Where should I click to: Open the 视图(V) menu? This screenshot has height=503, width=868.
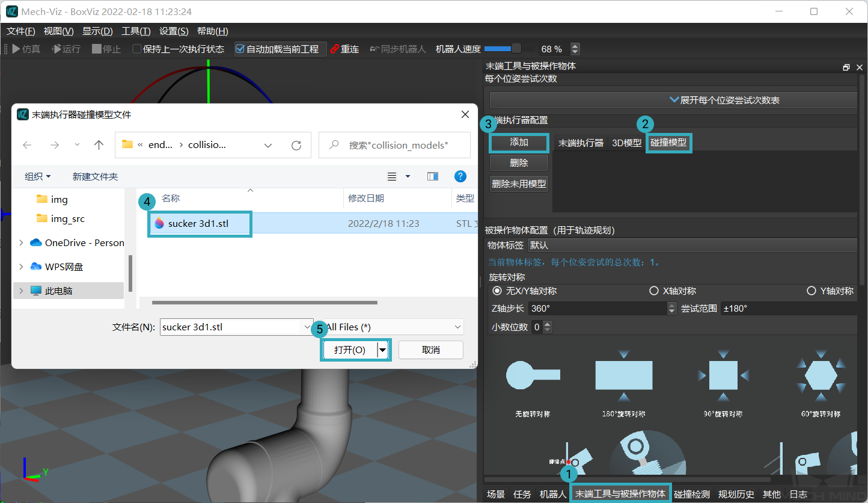(58, 31)
